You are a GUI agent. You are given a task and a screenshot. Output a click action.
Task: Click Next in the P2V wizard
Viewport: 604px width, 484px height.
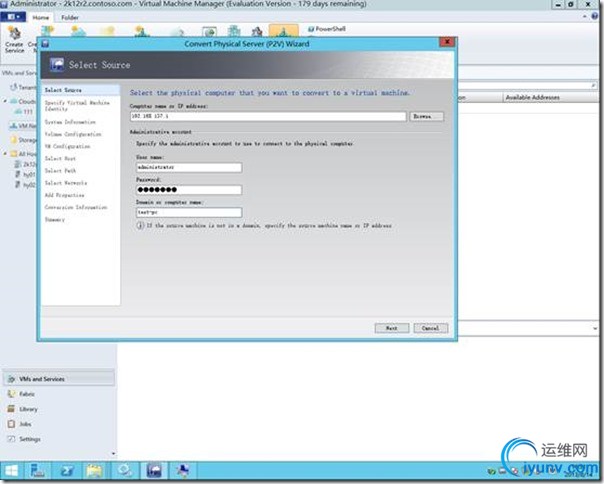392,328
